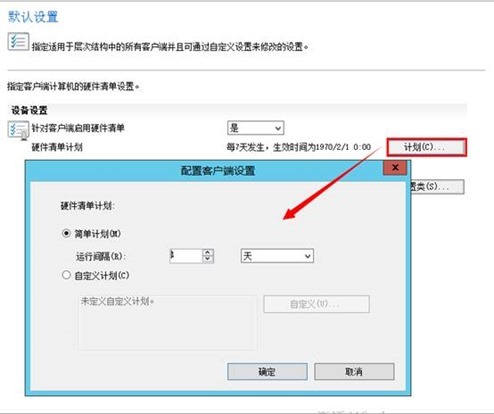This screenshot has height=414, width=494.
Task: Click the partially hidden 类(S)... button
Action: (437, 187)
